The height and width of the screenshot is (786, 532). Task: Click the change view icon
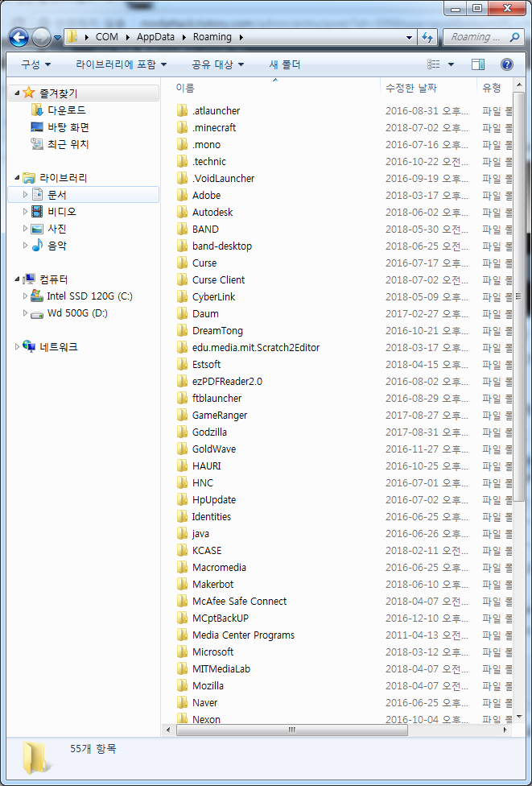click(x=434, y=64)
